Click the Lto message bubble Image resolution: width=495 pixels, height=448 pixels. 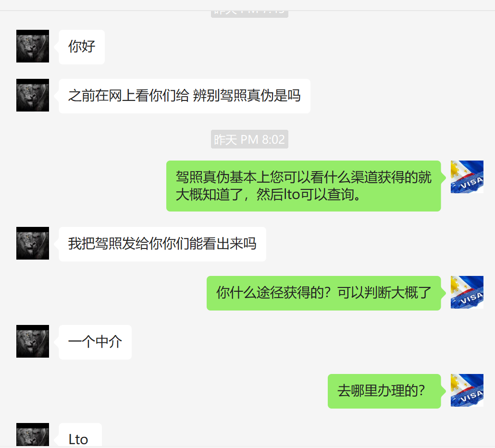pyautogui.click(x=80, y=435)
